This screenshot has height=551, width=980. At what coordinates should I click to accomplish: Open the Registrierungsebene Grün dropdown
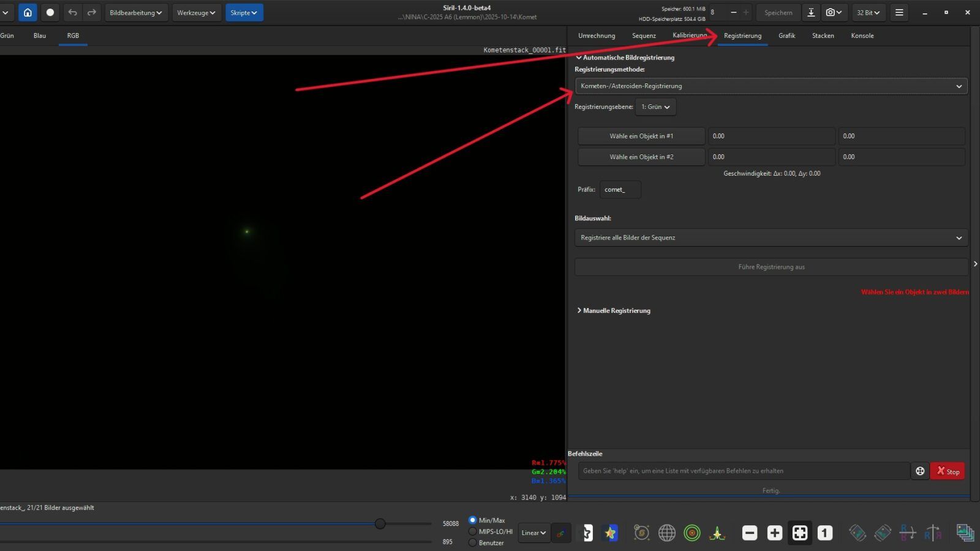coord(655,107)
